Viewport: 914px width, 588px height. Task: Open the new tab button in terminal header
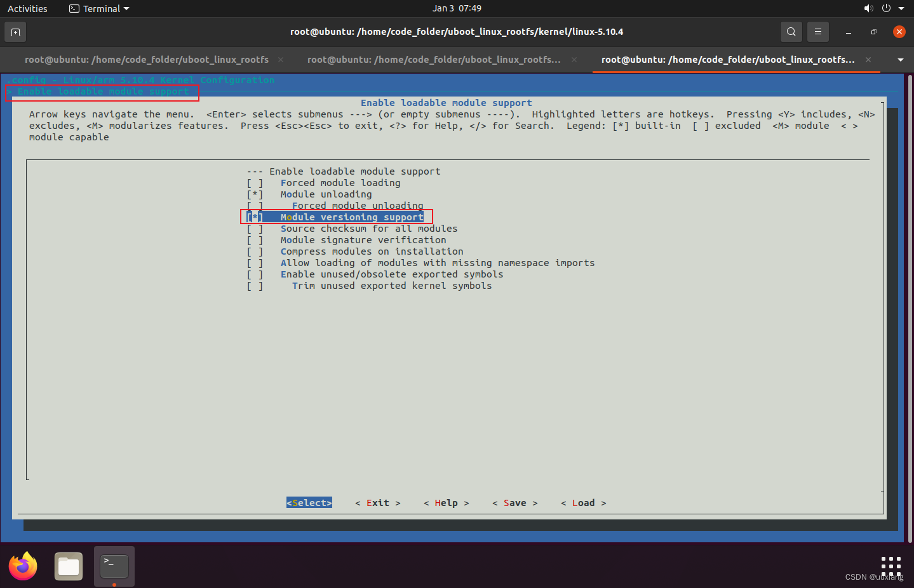point(15,32)
